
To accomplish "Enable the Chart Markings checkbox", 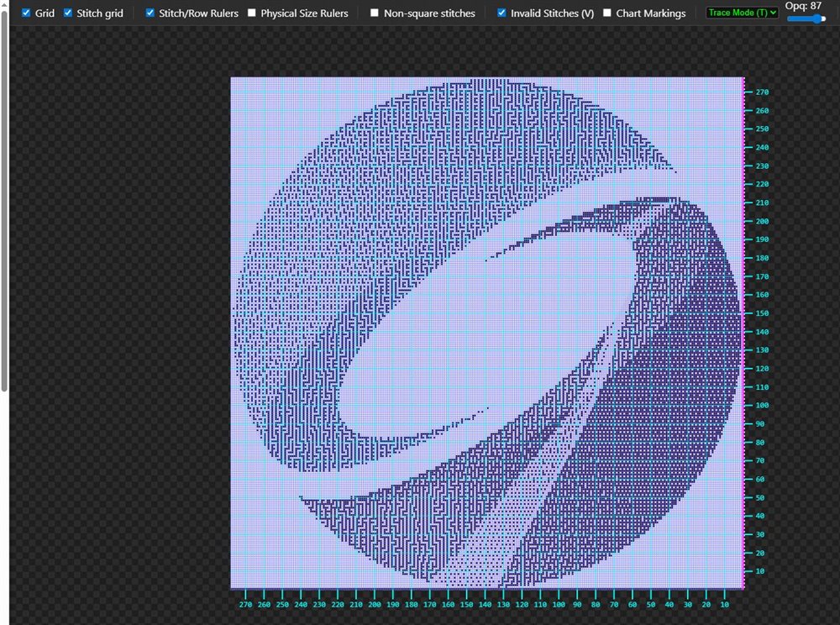I will pos(607,13).
